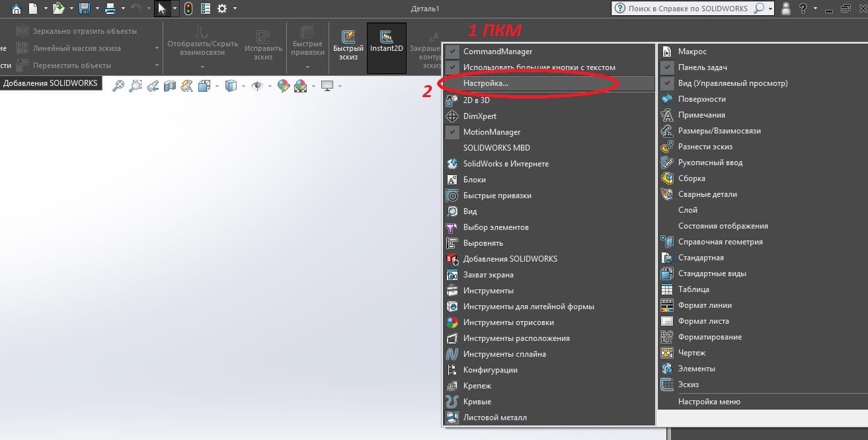
Task: Click the Home icon in the top toolbar
Action: 17,9
